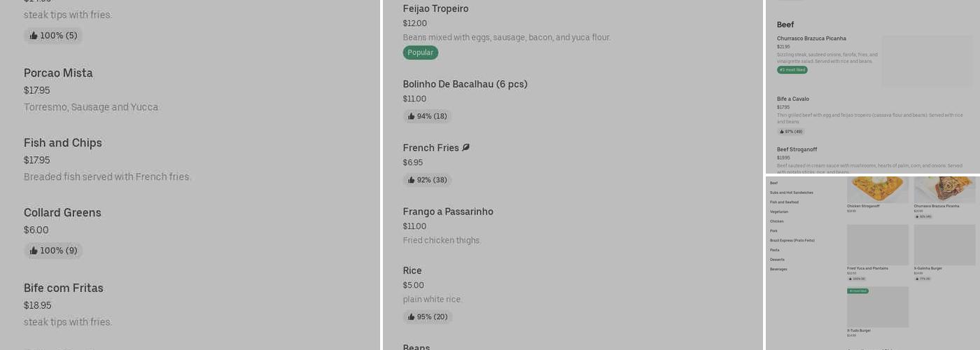This screenshot has height=350, width=980.
Task: Click the Bife a Cavalo thumbs-up icon
Action: coord(782,132)
